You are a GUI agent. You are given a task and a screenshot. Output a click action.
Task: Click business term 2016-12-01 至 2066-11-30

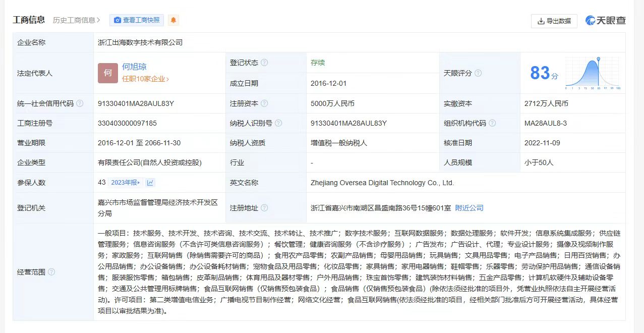click(139, 143)
